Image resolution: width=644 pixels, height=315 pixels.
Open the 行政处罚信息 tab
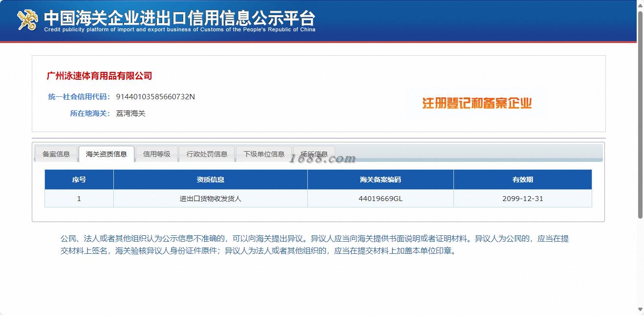click(x=207, y=154)
